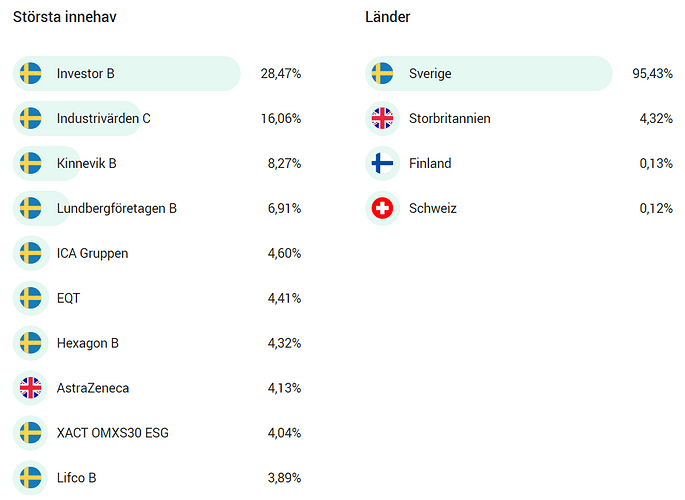Click the Swedish flag beside Sverige

382,73
